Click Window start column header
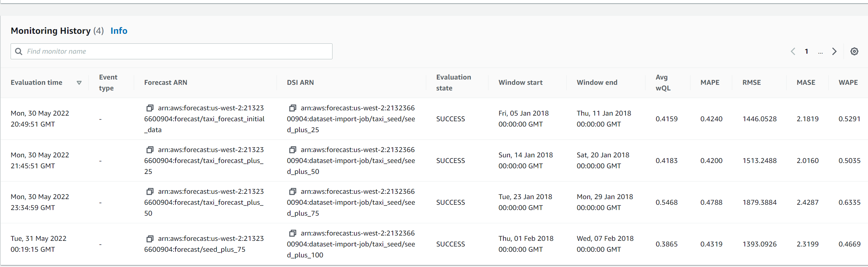Image resolution: width=868 pixels, height=267 pixels. click(521, 82)
